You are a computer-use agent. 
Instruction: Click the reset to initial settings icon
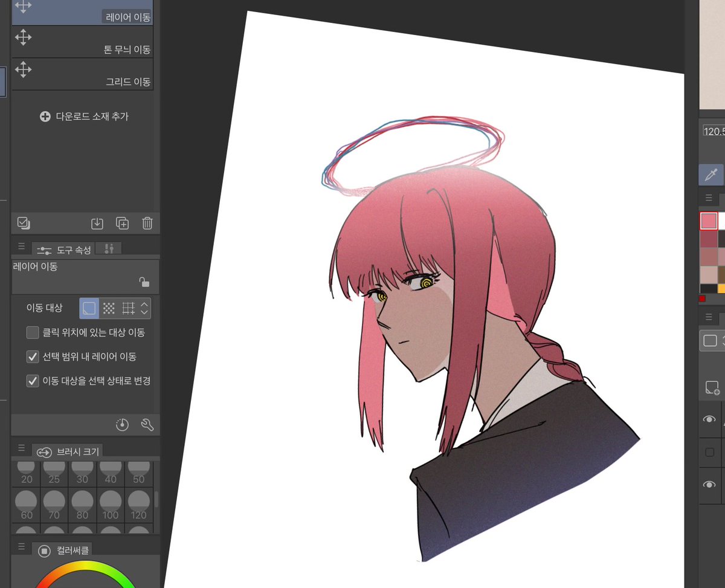pyautogui.click(x=123, y=425)
